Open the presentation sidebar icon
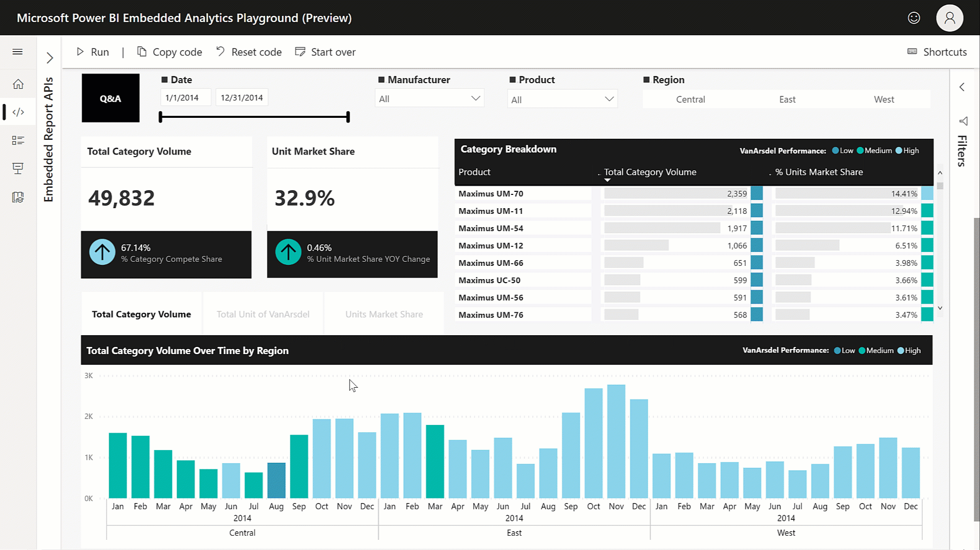The image size is (980, 550). tap(18, 168)
